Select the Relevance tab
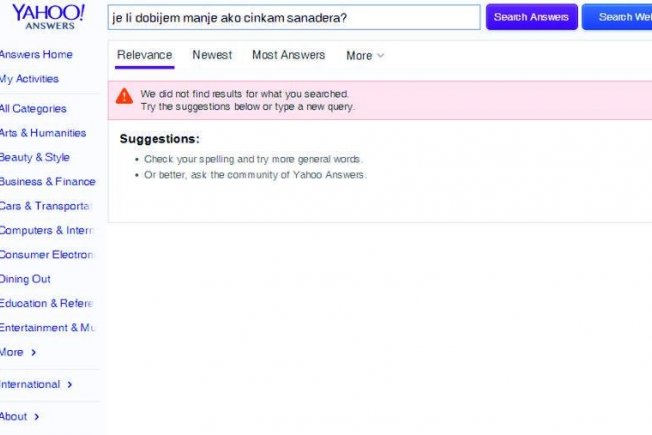652x435 pixels. click(144, 55)
